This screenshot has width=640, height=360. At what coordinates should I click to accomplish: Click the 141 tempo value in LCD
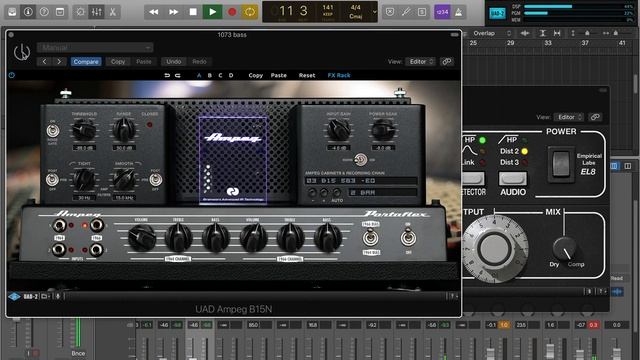click(x=328, y=7)
